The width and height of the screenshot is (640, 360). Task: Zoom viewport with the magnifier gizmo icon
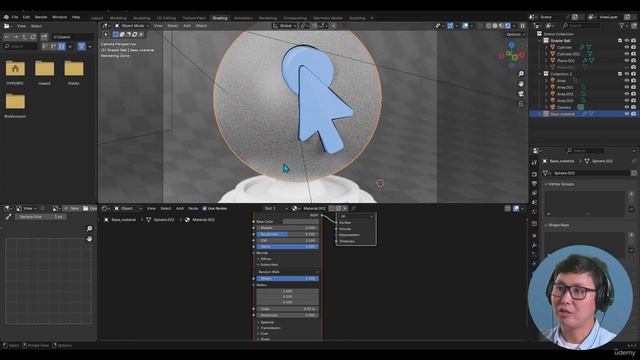(x=521, y=74)
